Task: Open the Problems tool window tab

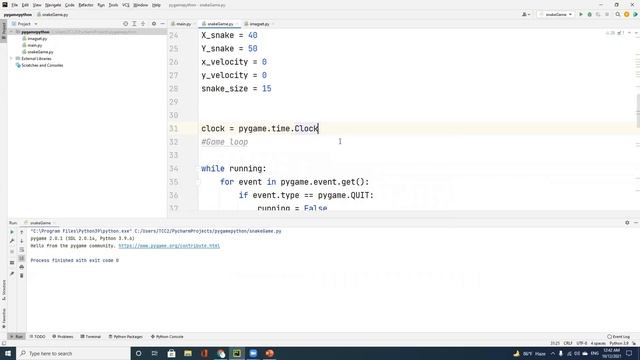Action: (63, 337)
